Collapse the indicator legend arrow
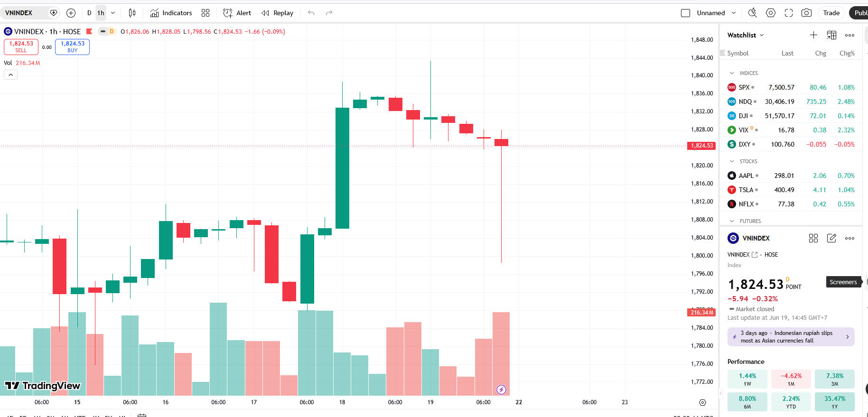The image size is (868, 417). click(10, 74)
